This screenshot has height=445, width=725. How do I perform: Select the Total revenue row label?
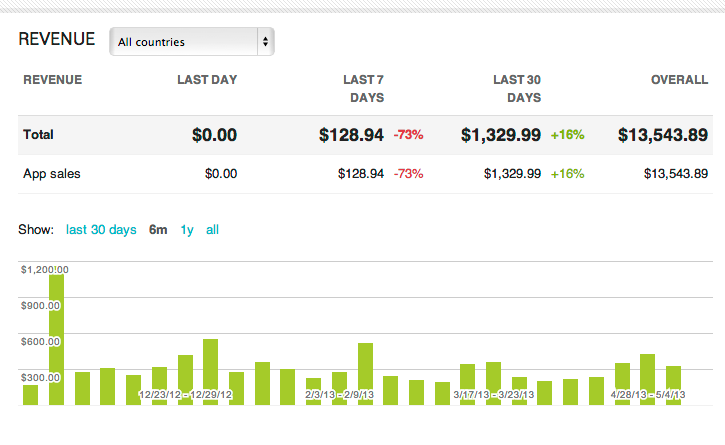[x=38, y=135]
